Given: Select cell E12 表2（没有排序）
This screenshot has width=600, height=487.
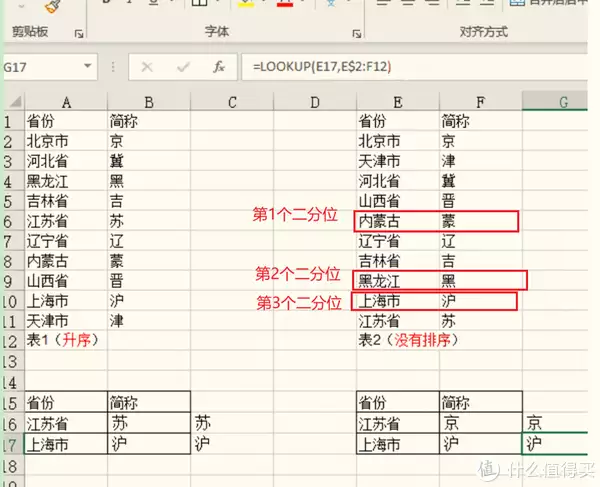Looking at the screenshot, I should coord(398,340).
